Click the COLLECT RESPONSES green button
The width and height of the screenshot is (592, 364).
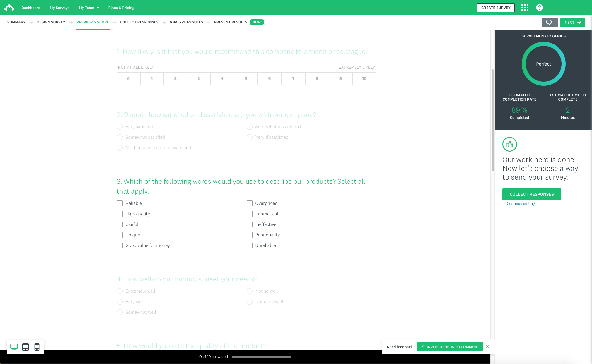tap(532, 194)
